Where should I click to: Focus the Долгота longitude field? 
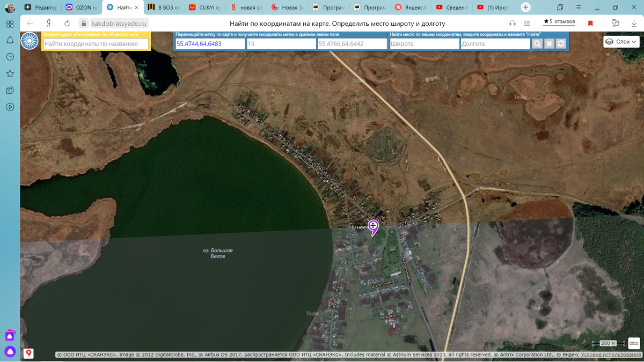coord(495,44)
